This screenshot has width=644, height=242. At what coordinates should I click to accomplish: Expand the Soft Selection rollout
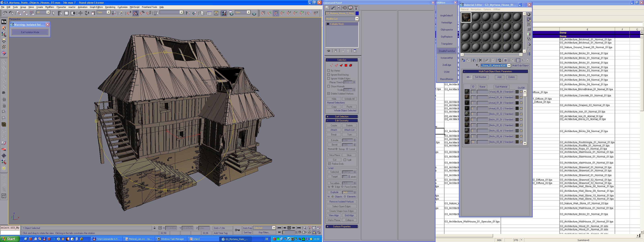(342, 117)
